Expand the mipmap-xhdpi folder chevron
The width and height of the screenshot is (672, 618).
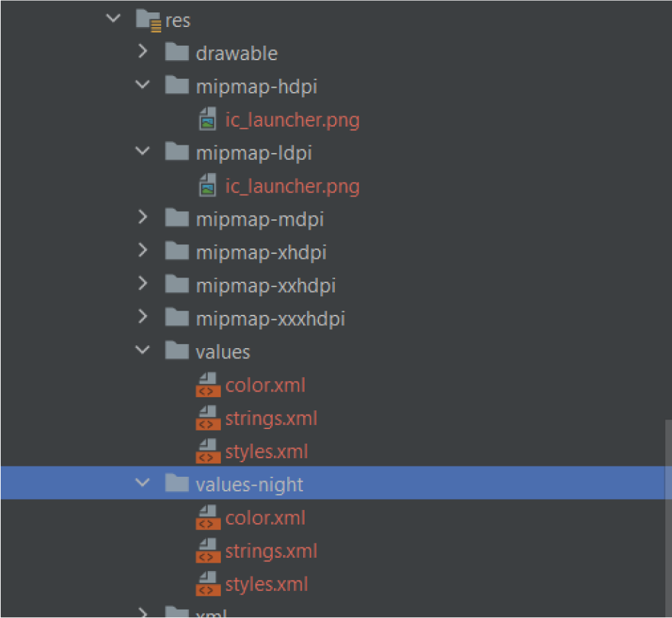[x=143, y=251]
